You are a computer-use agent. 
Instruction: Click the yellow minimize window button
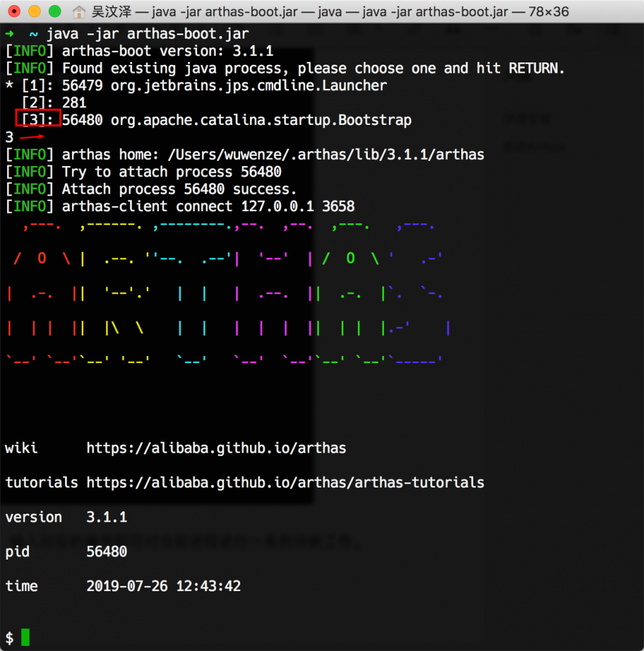(x=35, y=12)
